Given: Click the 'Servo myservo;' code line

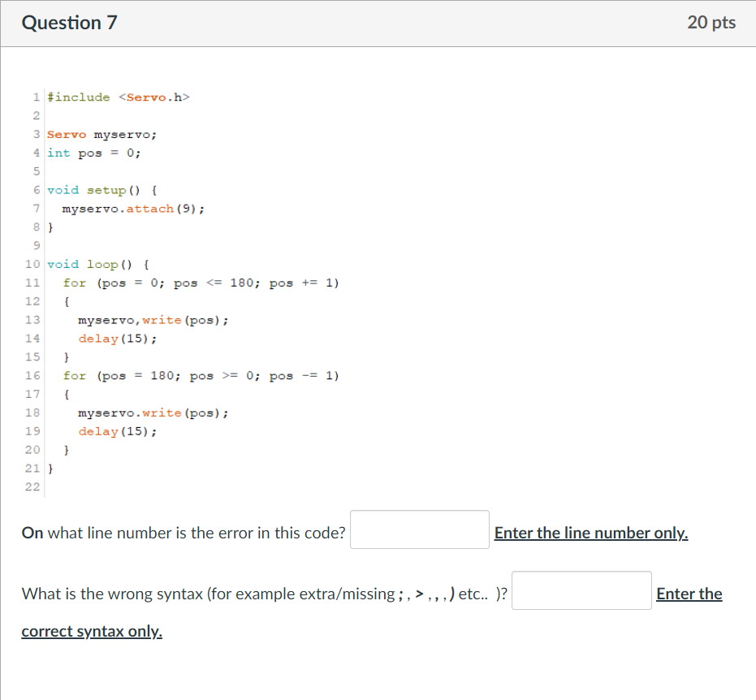Looking at the screenshot, I should click(x=102, y=135).
